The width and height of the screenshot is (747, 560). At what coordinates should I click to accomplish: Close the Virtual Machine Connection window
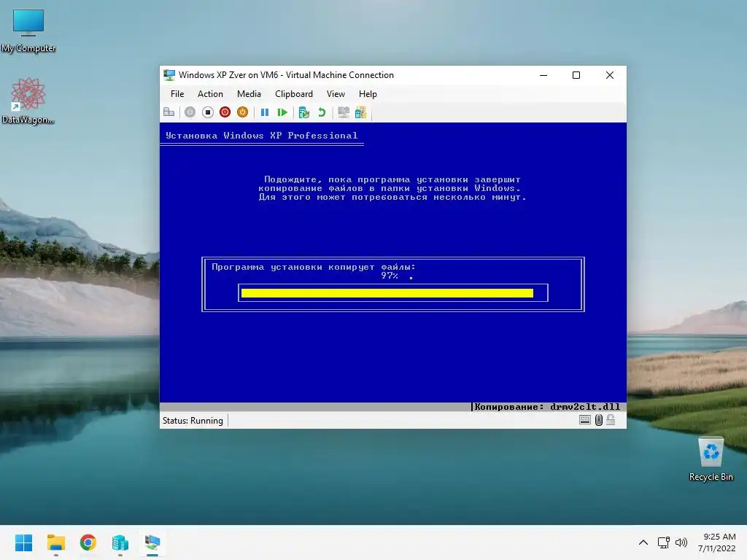[x=610, y=75]
